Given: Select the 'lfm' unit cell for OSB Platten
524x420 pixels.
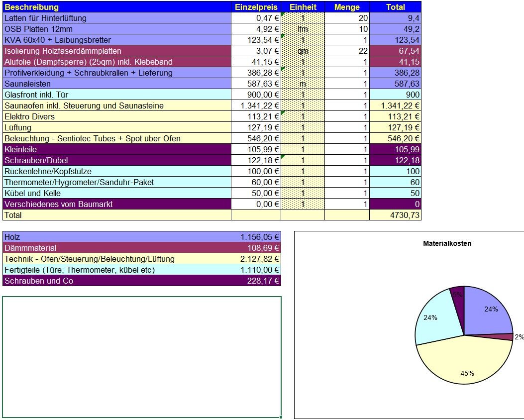Looking at the screenshot, I should coord(303,29).
